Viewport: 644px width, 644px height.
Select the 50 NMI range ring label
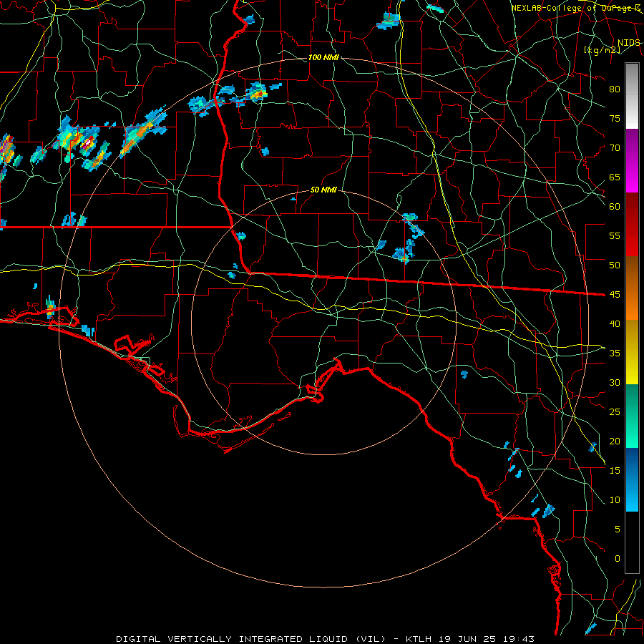[323, 190]
